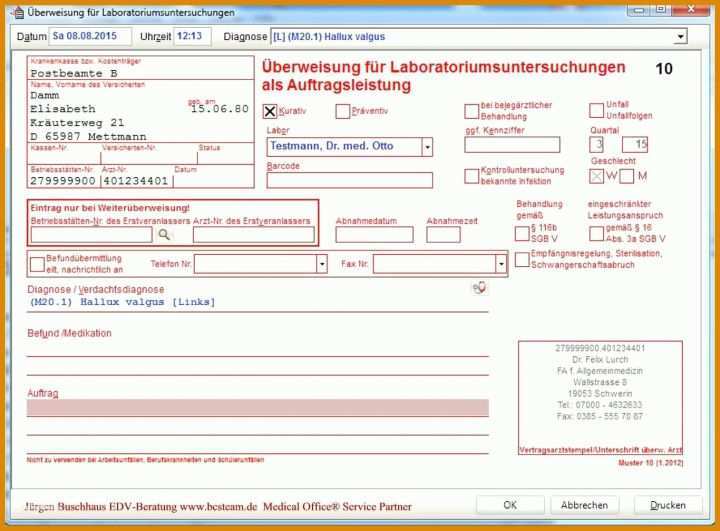The image size is (720, 531).
Task: Click the Vertragsarztstempel stamp box
Action: click(x=600, y=398)
